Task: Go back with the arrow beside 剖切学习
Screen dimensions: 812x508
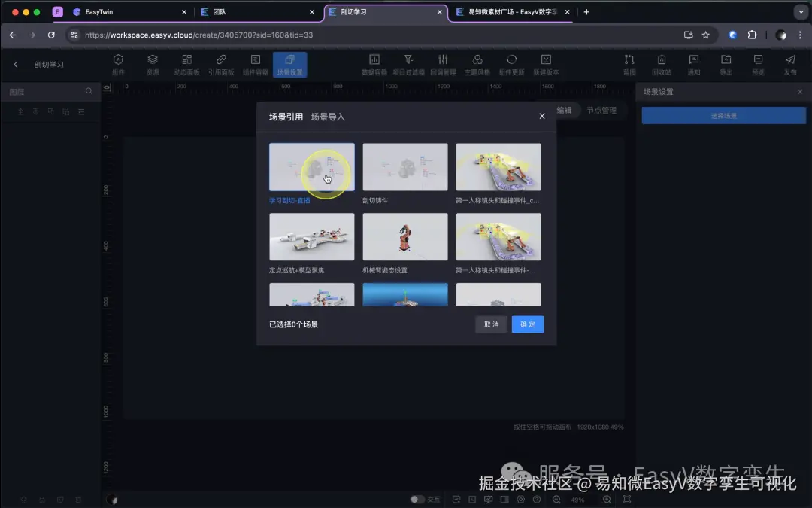Action: click(16, 64)
